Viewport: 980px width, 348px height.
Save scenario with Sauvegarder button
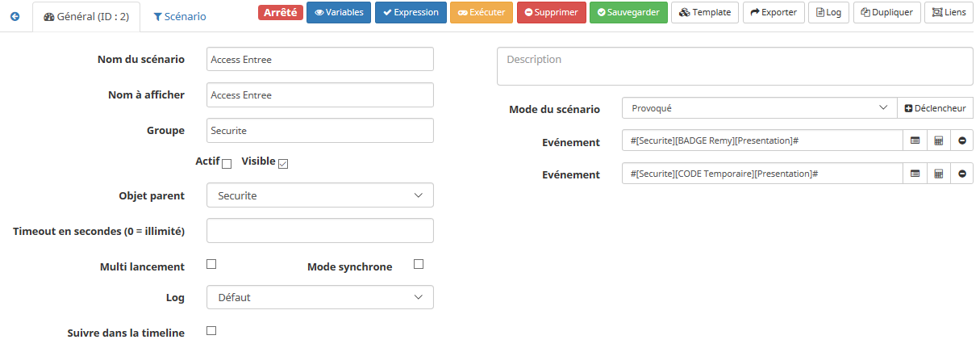628,13
